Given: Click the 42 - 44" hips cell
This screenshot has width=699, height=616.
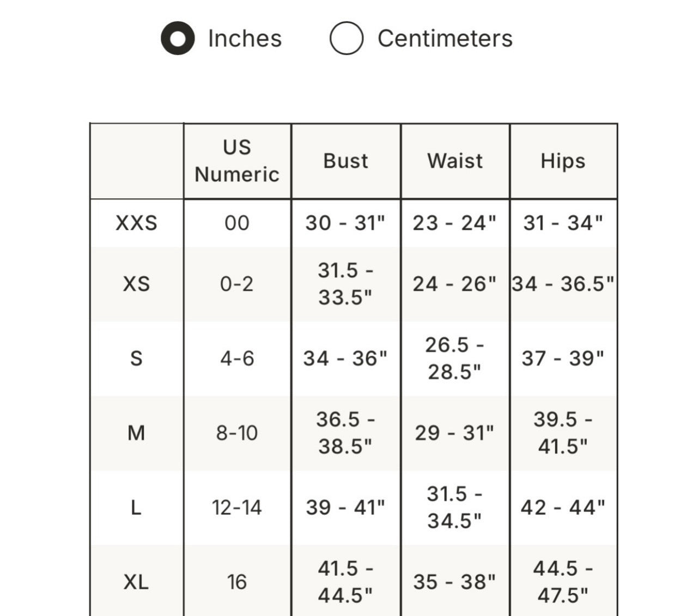Looking at the screenshot, I should (563, 508).
